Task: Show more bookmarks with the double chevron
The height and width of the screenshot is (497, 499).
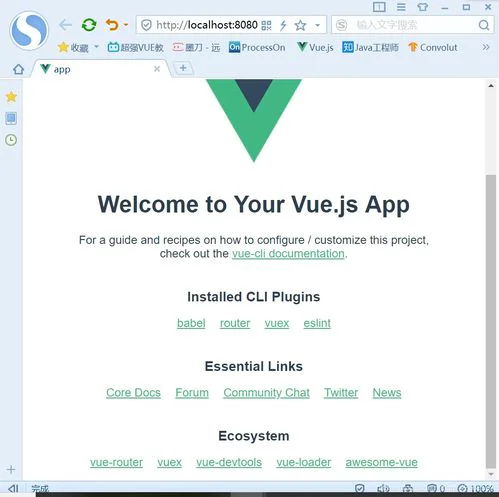Action: pyautogui.click(x=486, y=47)
